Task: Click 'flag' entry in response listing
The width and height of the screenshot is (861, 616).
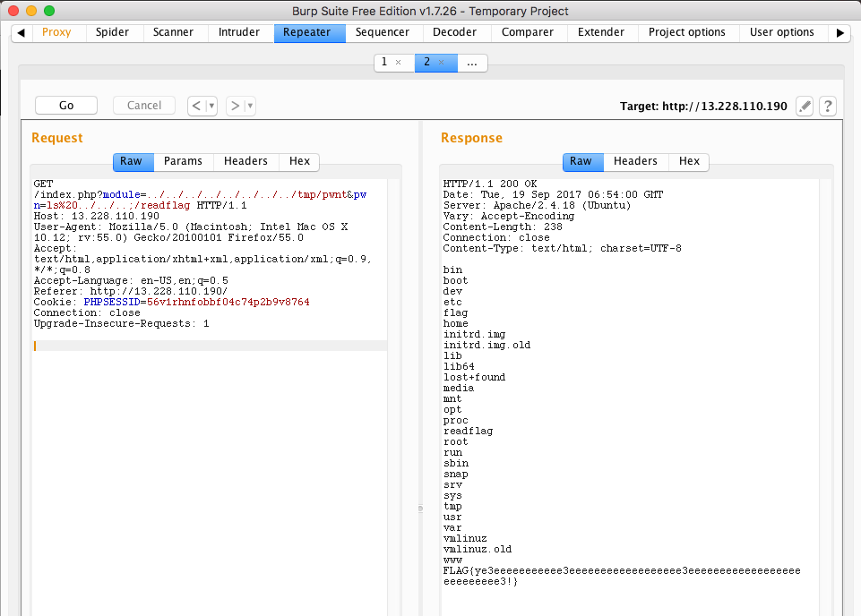Action: (x=455, y=312)
